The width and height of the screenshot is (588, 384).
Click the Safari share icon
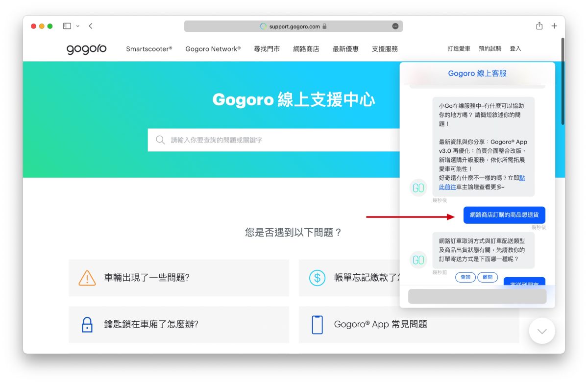pyautogui.click(x=539, y=26)
